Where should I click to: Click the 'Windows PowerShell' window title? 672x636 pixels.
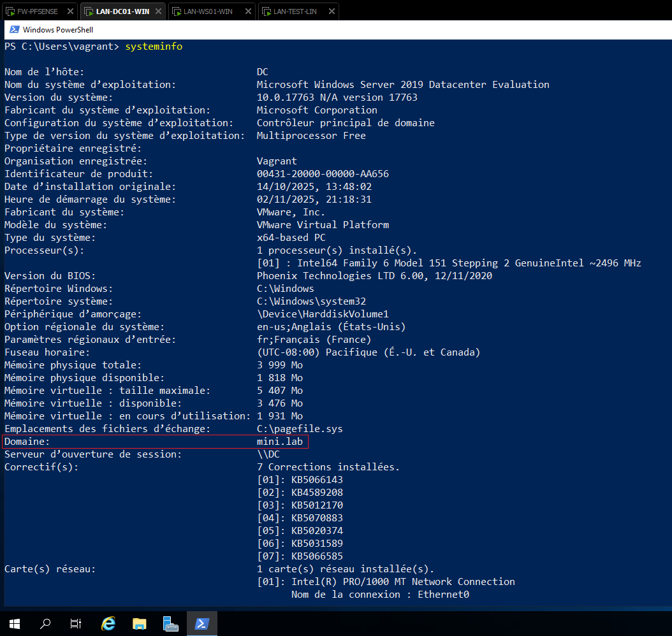click(x=58, y=29)
